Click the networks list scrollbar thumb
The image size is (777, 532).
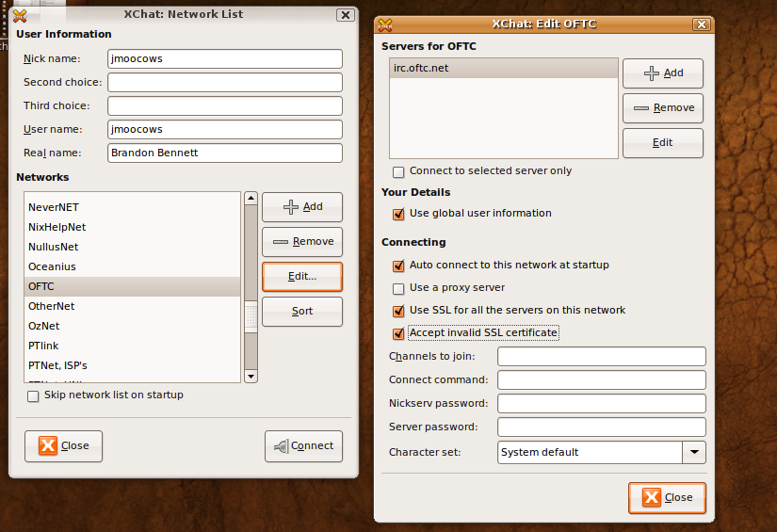pyautogui.click(x=251, y=316)
